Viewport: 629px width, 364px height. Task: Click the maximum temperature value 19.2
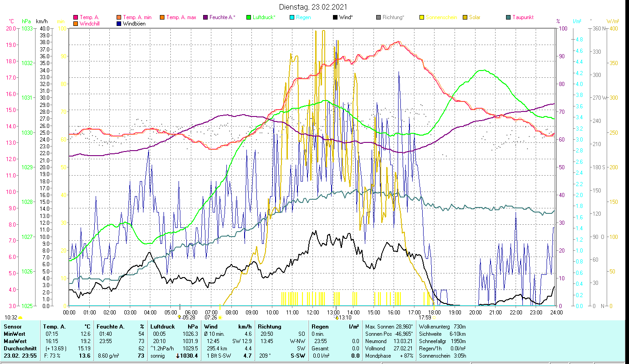click(x=85, y=341)
